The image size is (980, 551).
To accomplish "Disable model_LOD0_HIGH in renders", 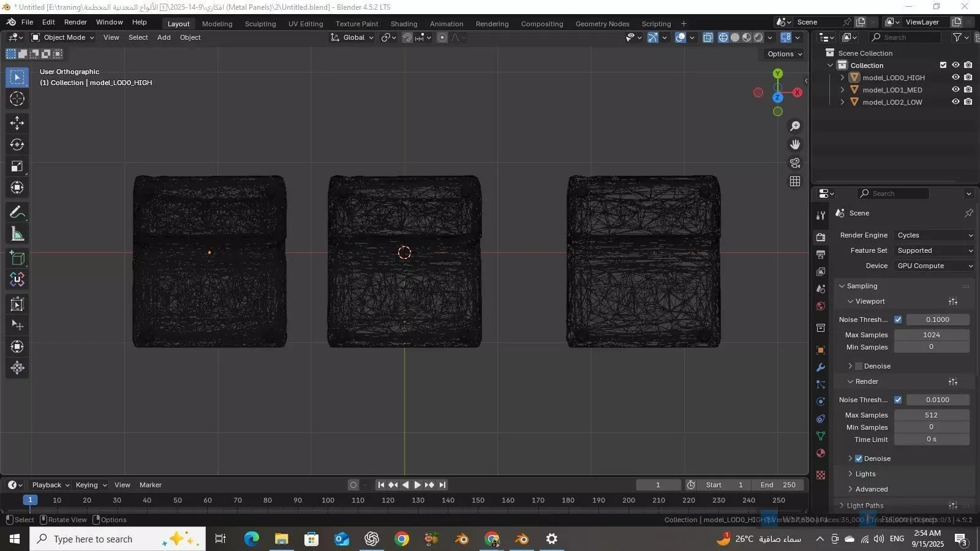I will pyautogui.click(x=968, y=78).
